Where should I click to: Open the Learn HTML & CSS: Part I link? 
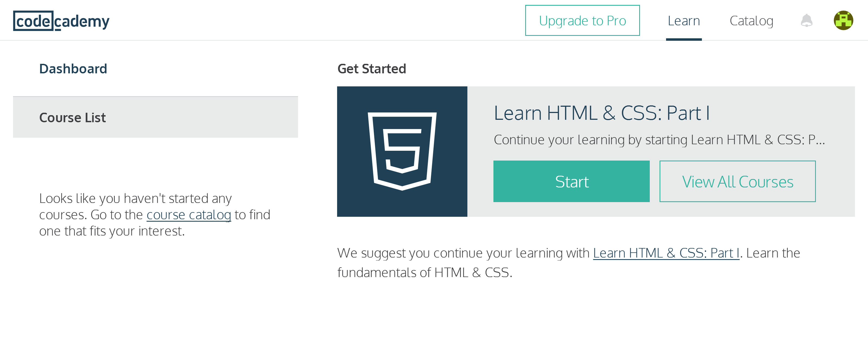click(x=666, y=253)
